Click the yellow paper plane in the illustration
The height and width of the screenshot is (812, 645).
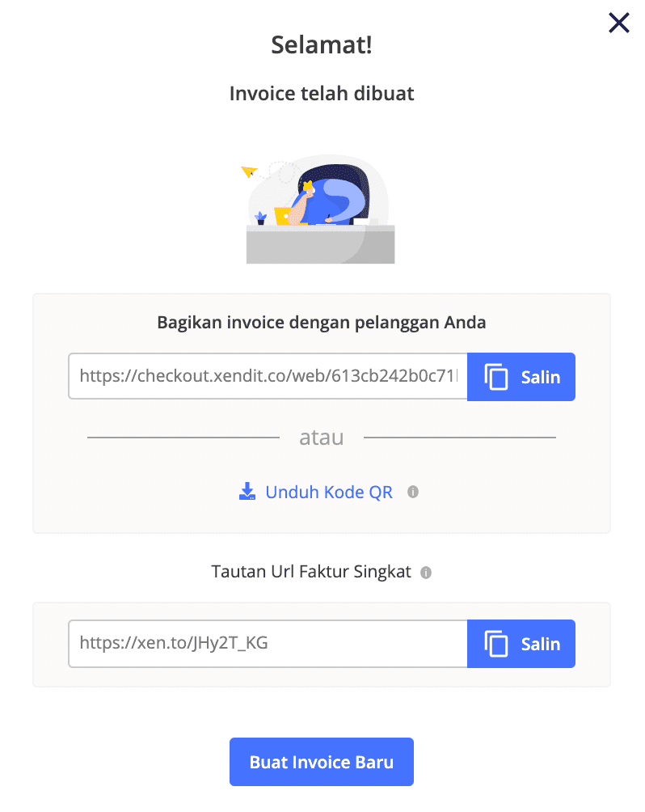click(x=249, y=171)
